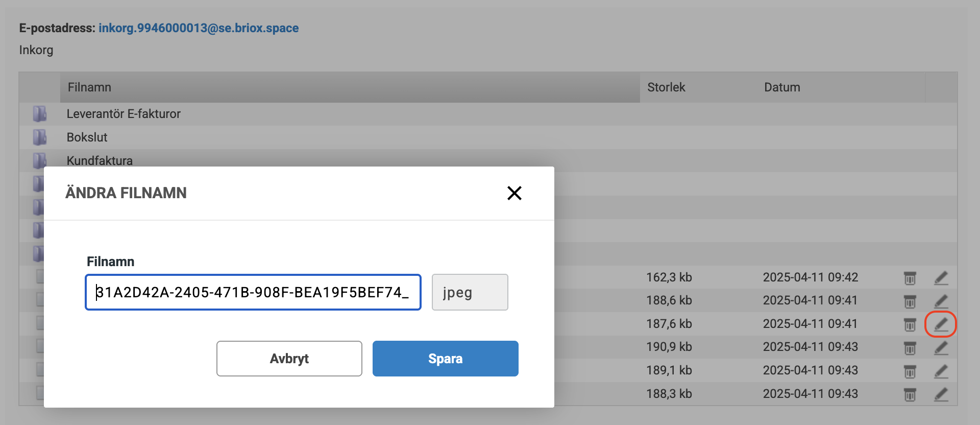
Task: Delete the 188,3 kb file via trash icon
Action: [x=910, y=394]
